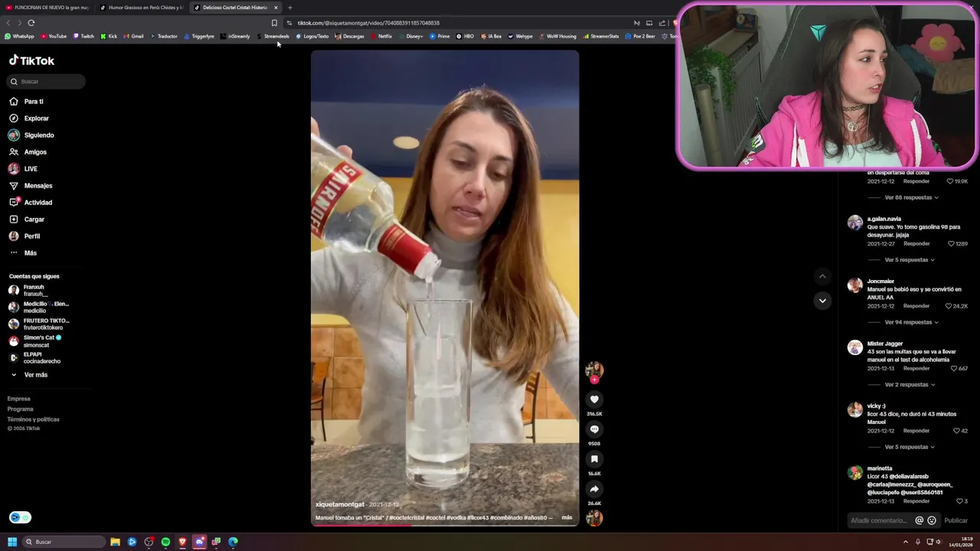The height and width of the screenshot is (551, 980).
Task: Open Brave browser from the taskbar
Action: 182,542
